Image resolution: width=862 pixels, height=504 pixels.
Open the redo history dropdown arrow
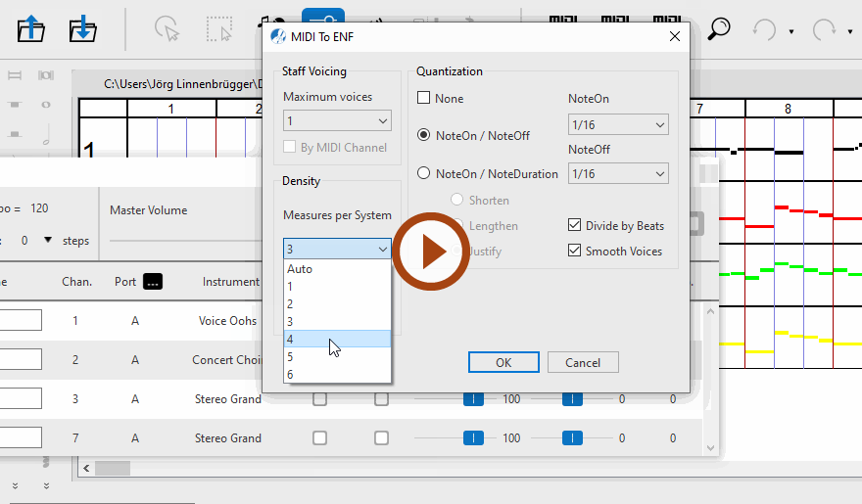click(850, 31)
